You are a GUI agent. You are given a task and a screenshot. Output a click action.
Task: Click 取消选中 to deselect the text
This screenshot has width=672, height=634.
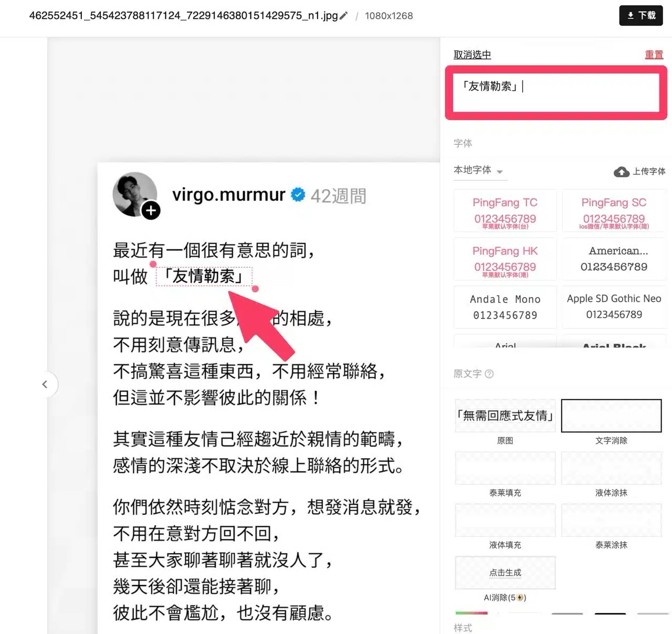(x=472, y=55)
